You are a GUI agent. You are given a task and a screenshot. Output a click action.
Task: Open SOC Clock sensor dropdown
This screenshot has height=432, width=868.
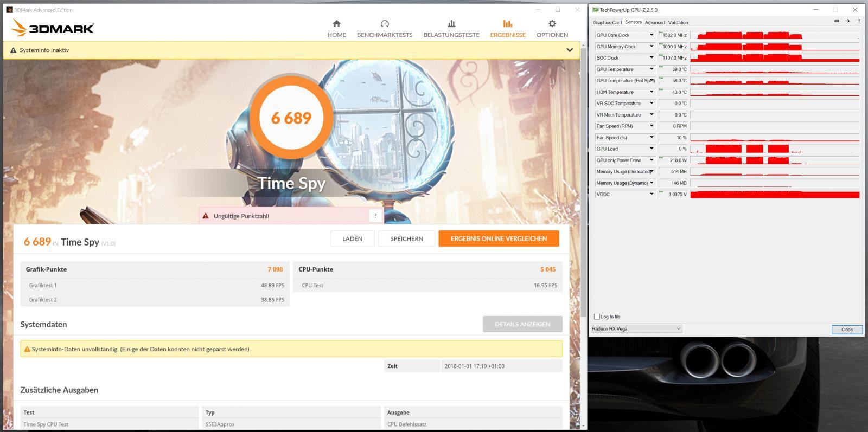coord(652,58)
